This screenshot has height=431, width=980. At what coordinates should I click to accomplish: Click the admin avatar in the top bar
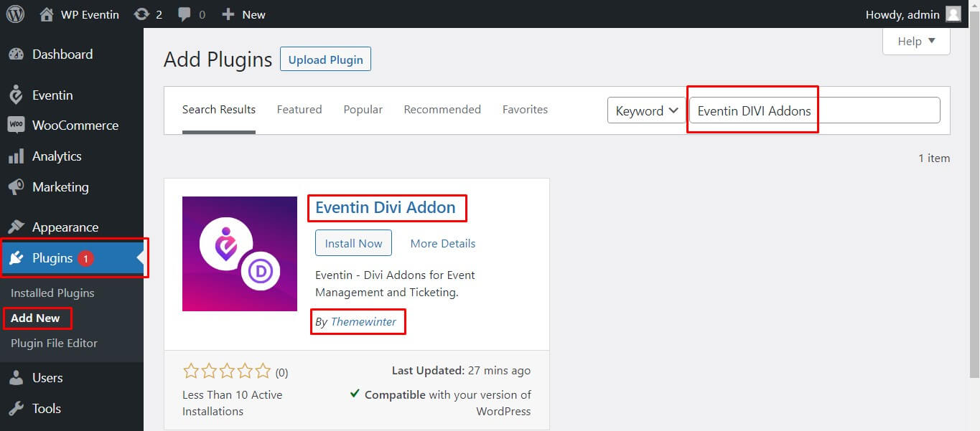pyautogui.click(x=953, y=14)
